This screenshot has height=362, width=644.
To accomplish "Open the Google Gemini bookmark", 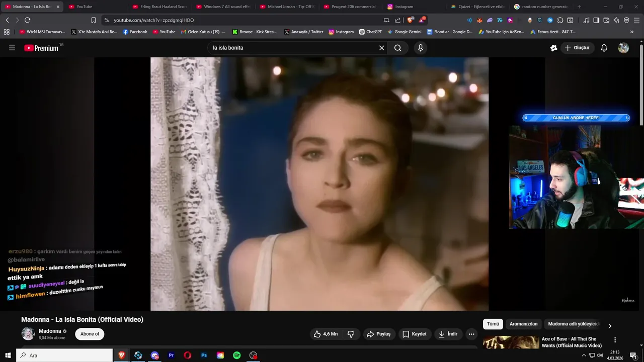I will point(405,32).
